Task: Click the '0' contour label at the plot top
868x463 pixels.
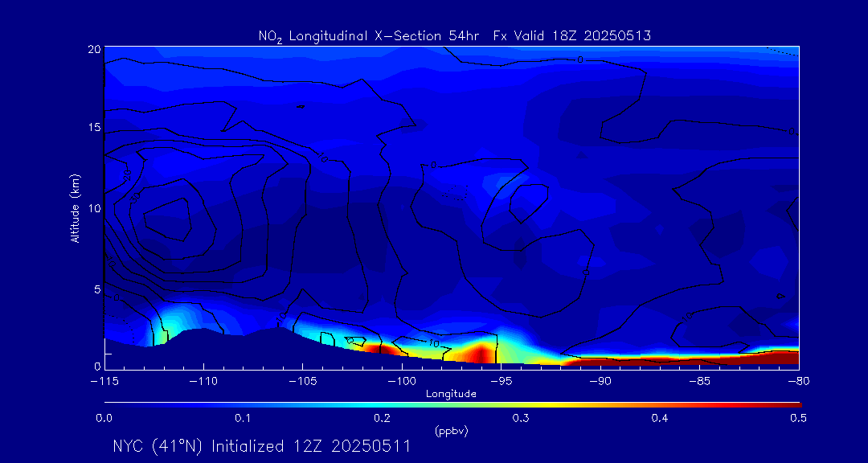Action: coord(579,59)
